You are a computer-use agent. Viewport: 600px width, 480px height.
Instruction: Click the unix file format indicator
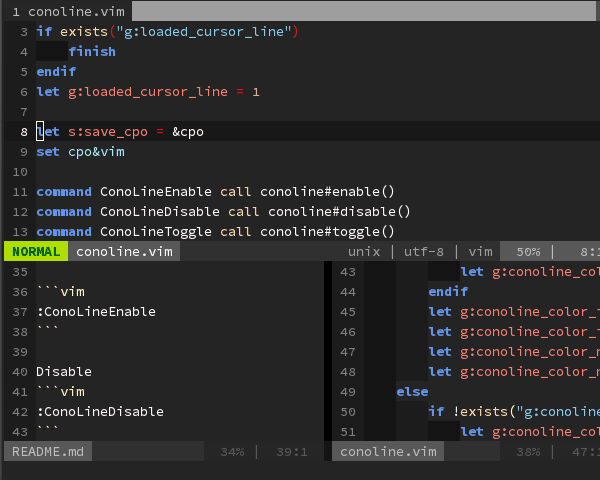[364, 251]
